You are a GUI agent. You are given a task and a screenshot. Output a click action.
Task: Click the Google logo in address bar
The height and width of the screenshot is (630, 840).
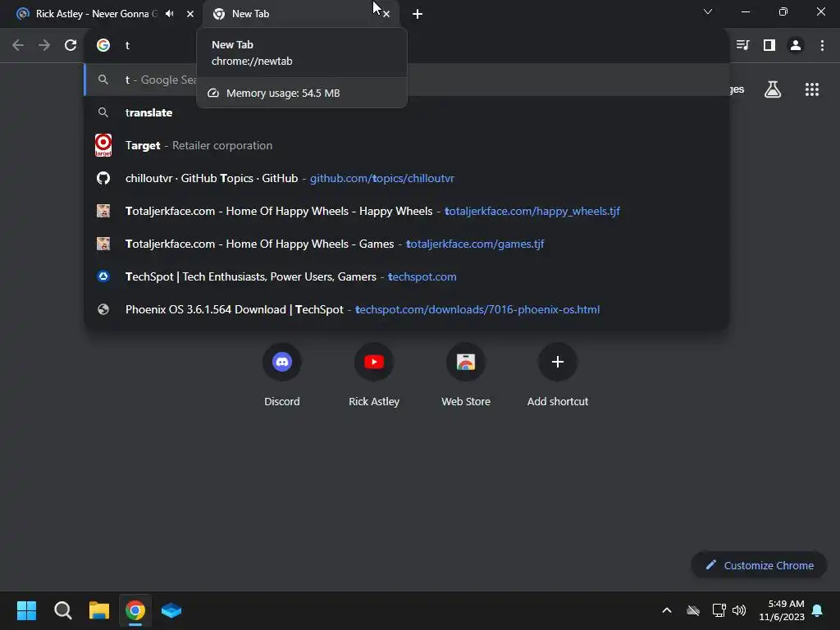(103, 45)
